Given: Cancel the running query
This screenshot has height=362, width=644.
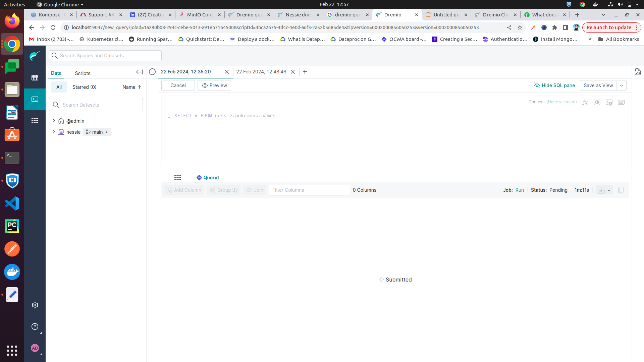Looking at the screenshot, I should [178, 85].
